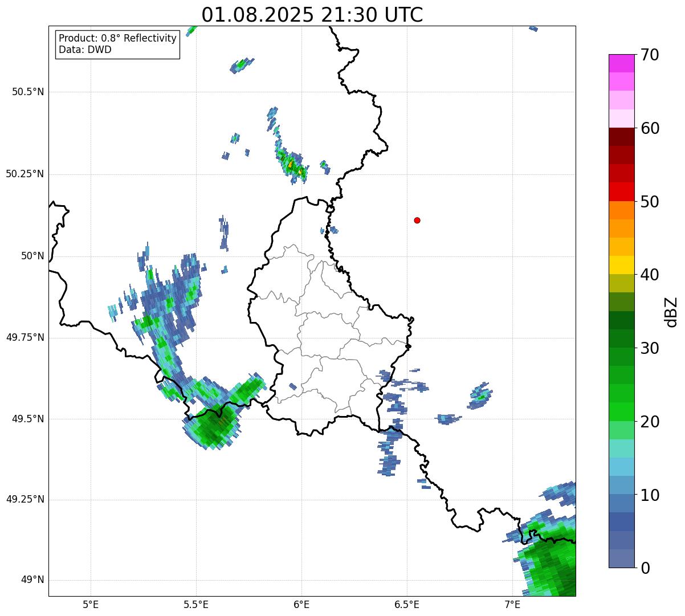Screen dimensions: 685x616
Task: Click the dBZ colorbar axis label
Action: point(671,312)
